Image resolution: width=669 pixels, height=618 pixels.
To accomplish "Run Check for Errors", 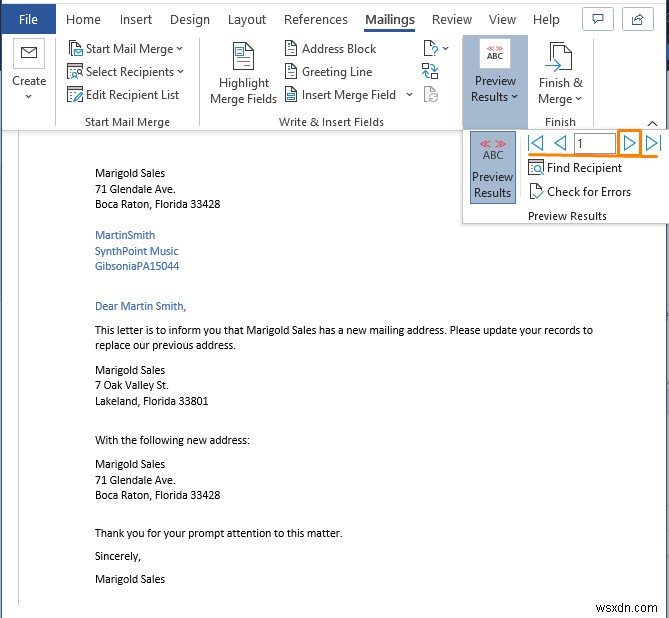I will tap(579, 192).
